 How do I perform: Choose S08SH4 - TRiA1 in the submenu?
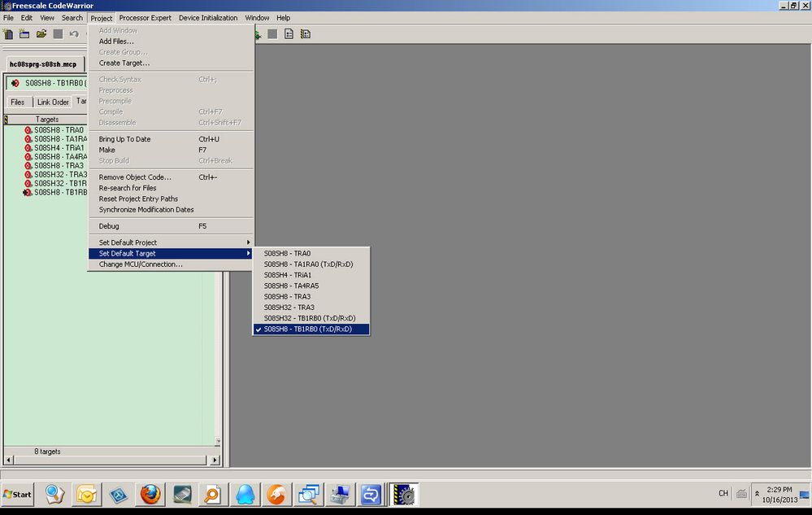coord(311,275)
